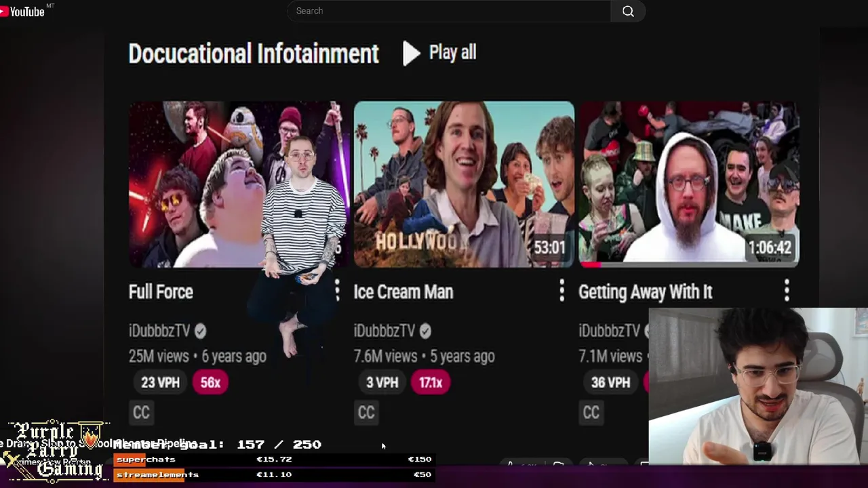Click the streamelements goal row
The image size is (868, 488).
(x=273, y=474)
